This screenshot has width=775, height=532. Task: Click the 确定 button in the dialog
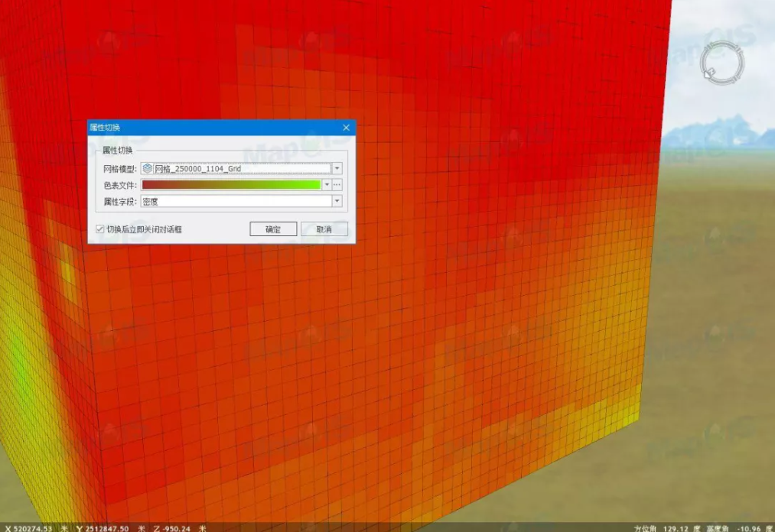273,229
